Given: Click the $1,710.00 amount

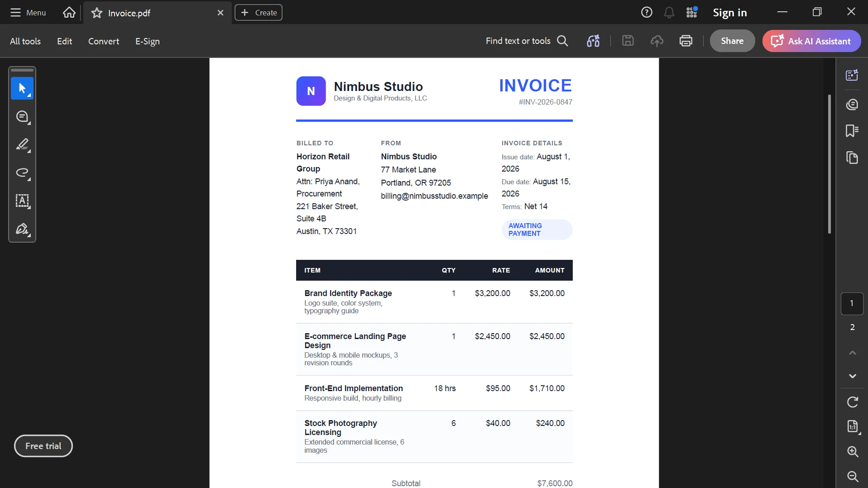Looking at the screenshot, I should [x=547, y=388].
